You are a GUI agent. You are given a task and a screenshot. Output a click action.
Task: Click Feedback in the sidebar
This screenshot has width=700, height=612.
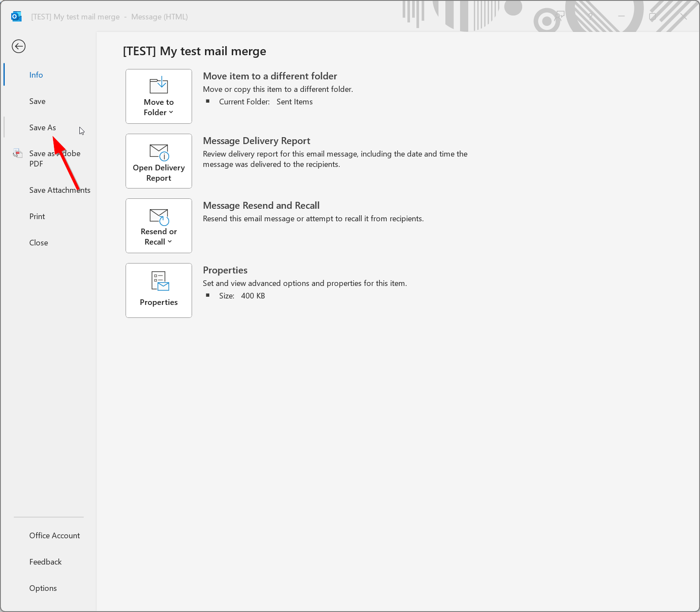(x=45, y=562)
